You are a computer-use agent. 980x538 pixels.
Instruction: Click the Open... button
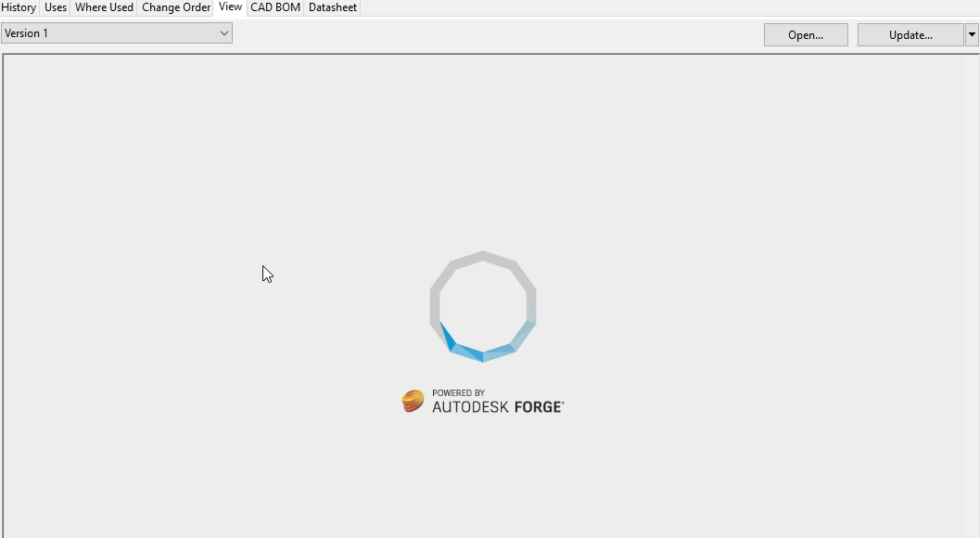tap(806, 35)
